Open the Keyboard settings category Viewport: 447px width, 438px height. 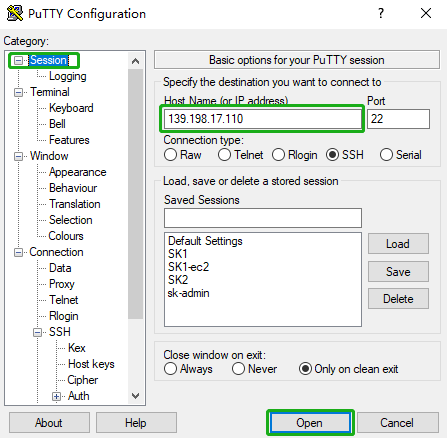[x=71, y=108]
